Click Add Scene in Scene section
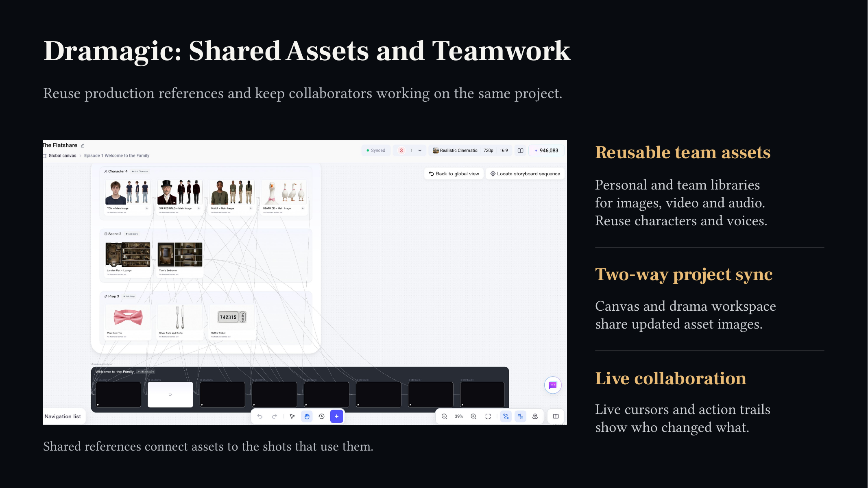The height and width of the screenshot is (488, 868). pos(132,234)
